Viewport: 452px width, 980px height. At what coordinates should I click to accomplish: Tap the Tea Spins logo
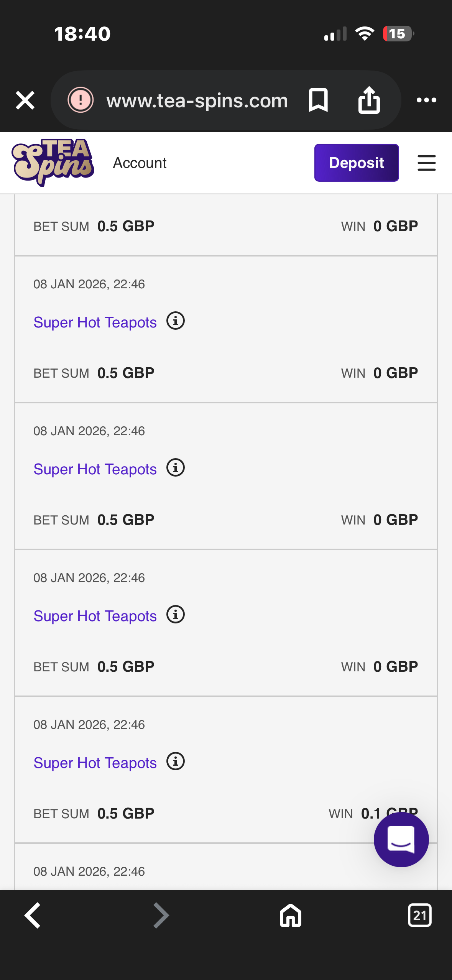click(53, 163)
